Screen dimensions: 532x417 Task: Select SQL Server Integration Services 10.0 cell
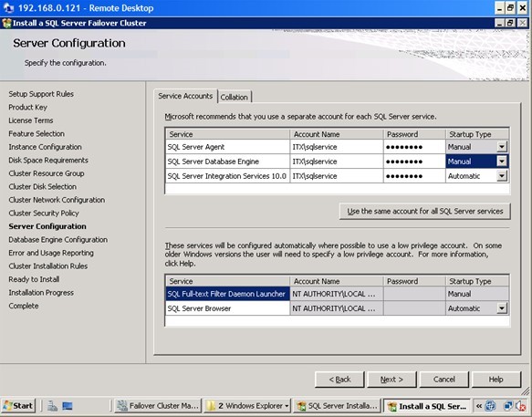pos(227,176)
